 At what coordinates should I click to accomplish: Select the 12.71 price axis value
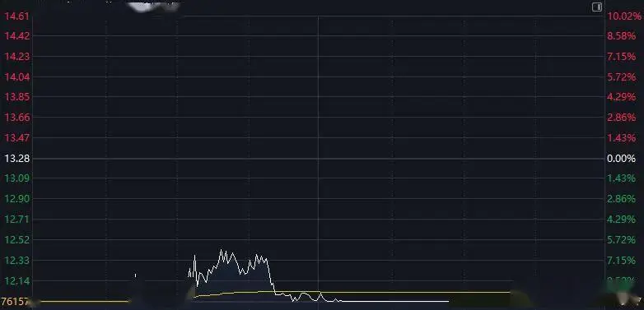click(16, 220)
